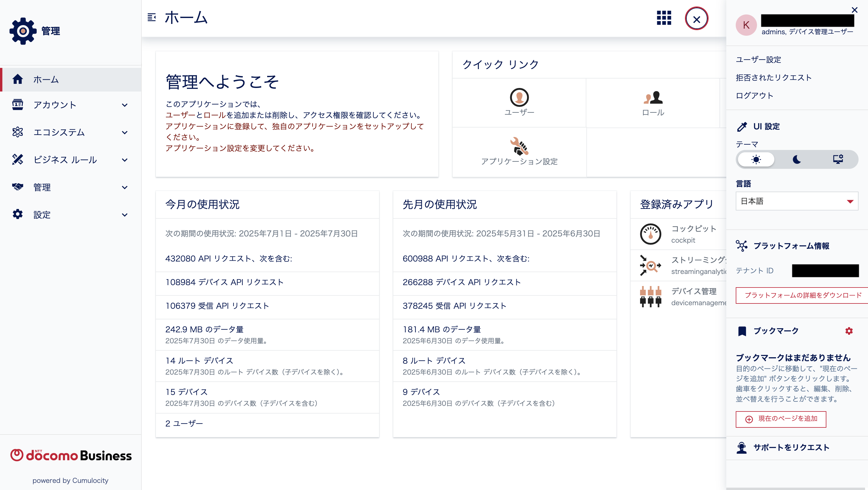Viewport: 868px width, 490px height.
Task: Open the デバイス管理 app icon
Action: click(x=650, y=297)
